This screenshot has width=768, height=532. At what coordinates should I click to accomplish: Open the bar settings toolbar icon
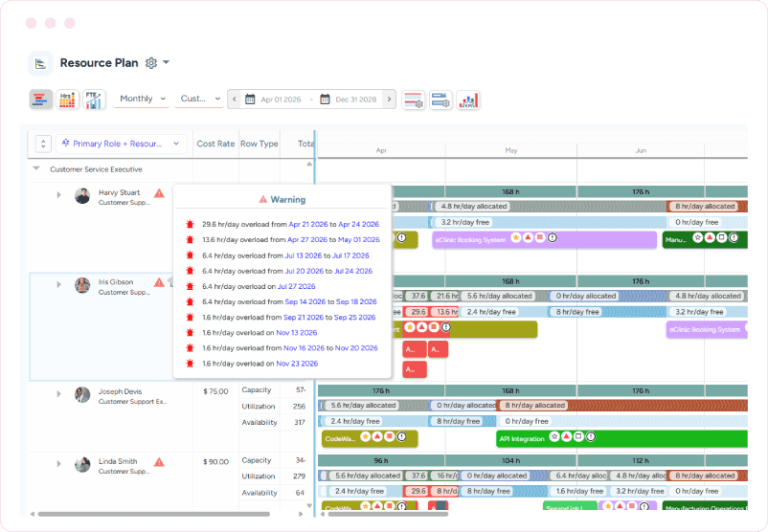point(414,100)
